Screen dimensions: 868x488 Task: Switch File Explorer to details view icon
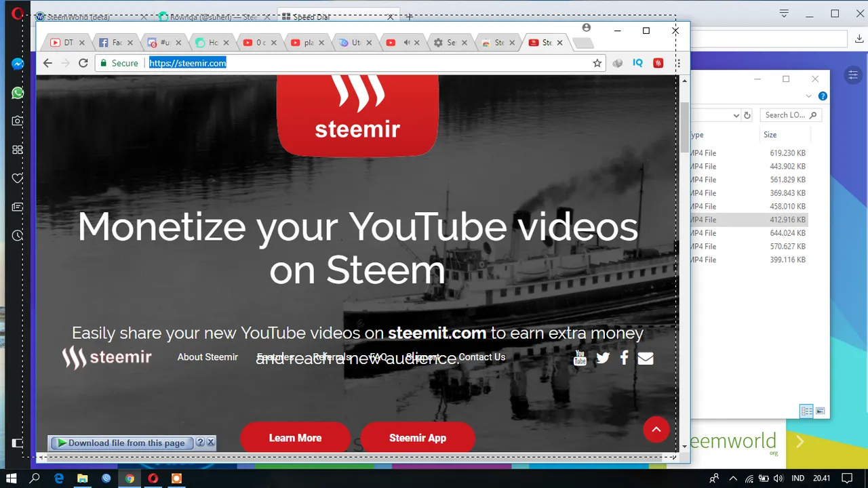tap(806, 411)
